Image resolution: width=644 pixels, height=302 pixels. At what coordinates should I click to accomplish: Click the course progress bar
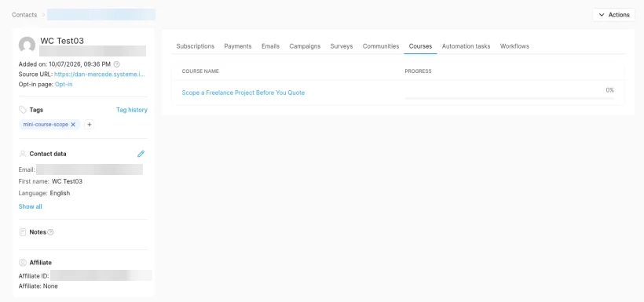coord(509,99)
